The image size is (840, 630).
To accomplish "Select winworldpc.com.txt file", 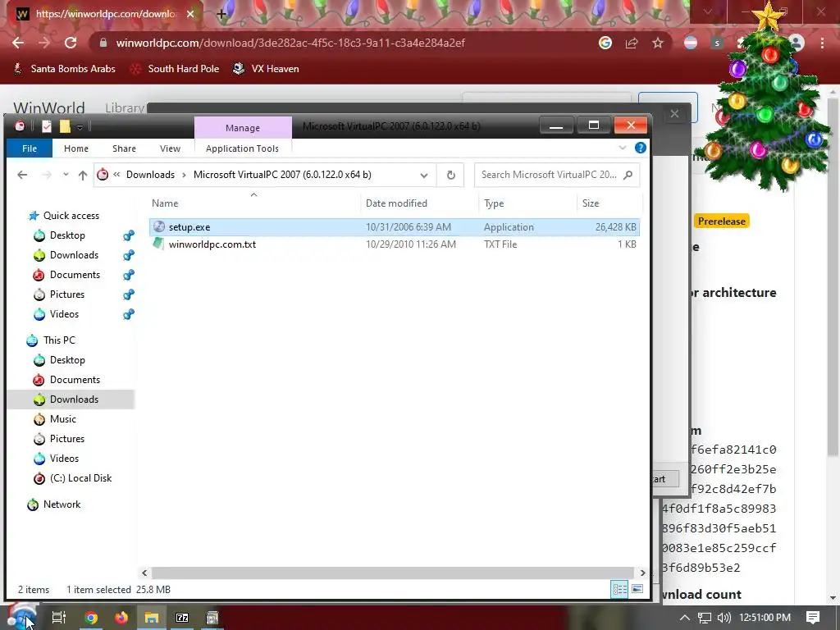I will coord(394,244).
